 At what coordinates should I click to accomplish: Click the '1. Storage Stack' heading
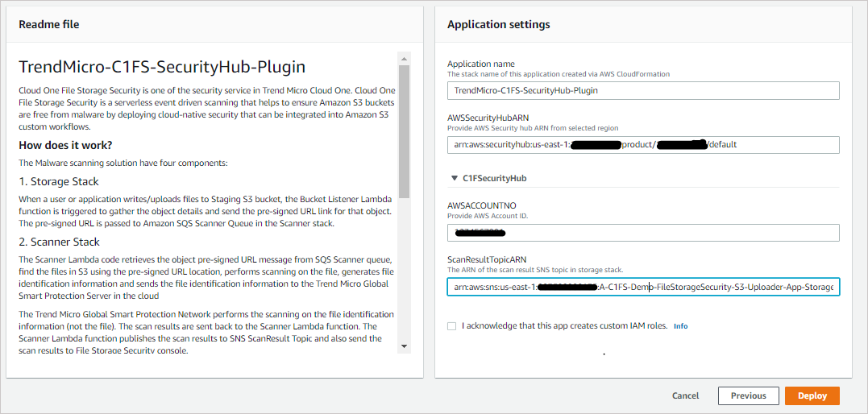pyautogui.click(x=59, y=181)
